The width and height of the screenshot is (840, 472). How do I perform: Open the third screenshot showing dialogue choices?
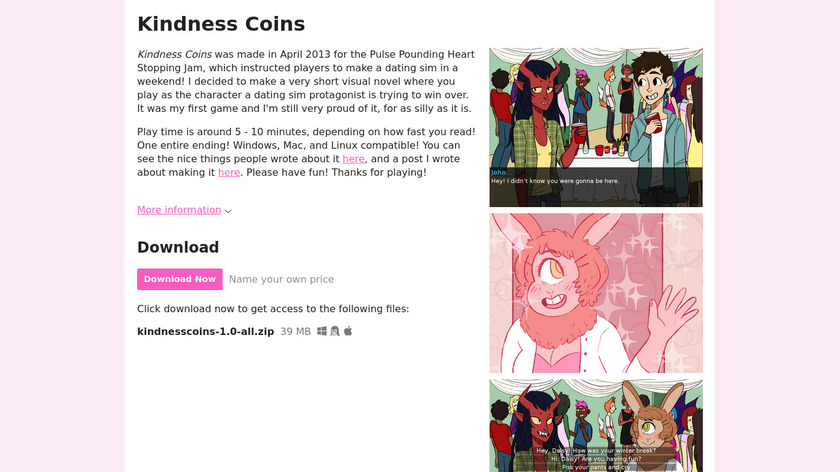click(x=596, y=425)
